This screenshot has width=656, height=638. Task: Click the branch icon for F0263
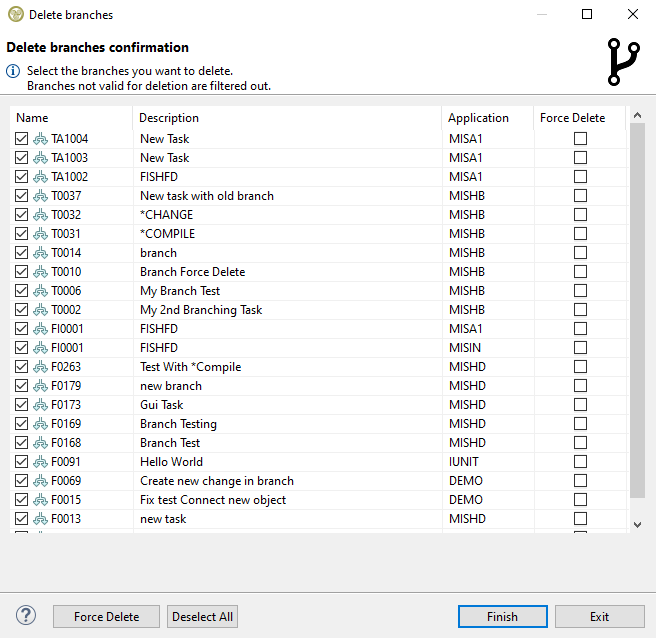[40, 367]
